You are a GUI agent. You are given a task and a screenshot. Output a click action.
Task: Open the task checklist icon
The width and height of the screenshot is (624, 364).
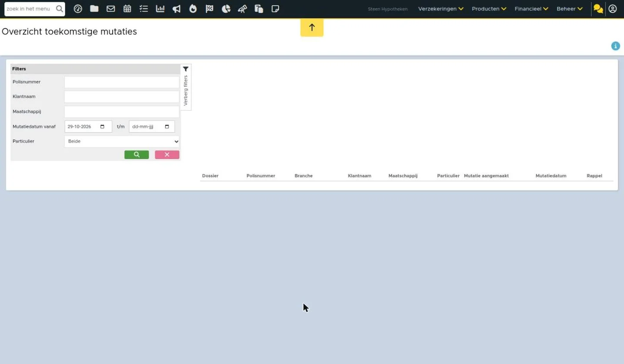[x=144, y=9]
